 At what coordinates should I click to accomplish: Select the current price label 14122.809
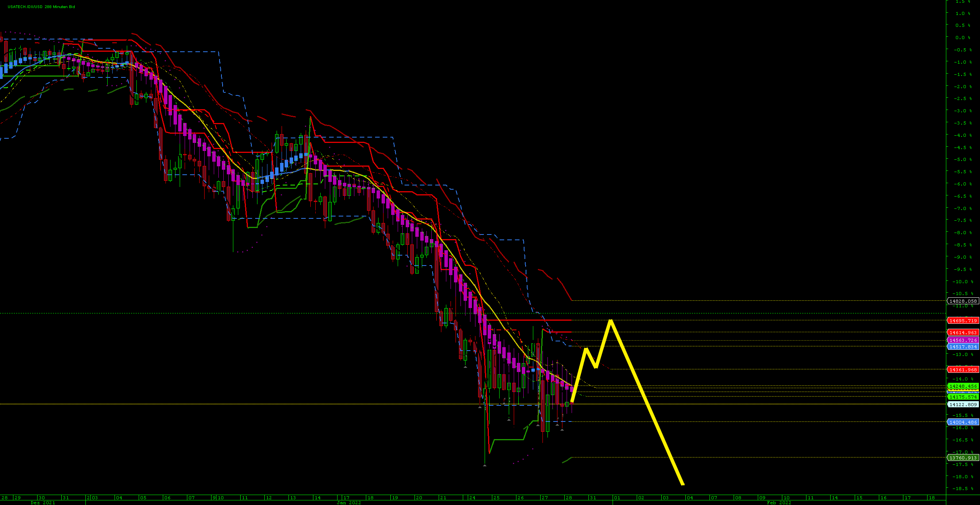coord(963,405)
